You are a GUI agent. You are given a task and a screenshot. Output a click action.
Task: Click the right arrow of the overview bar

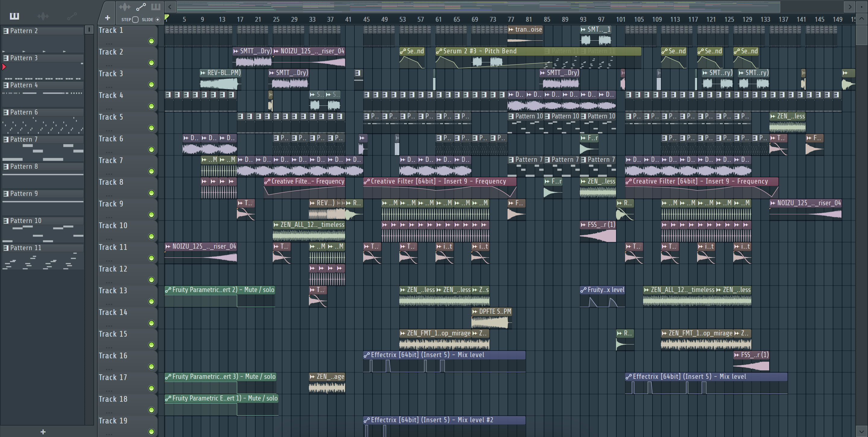850,6
